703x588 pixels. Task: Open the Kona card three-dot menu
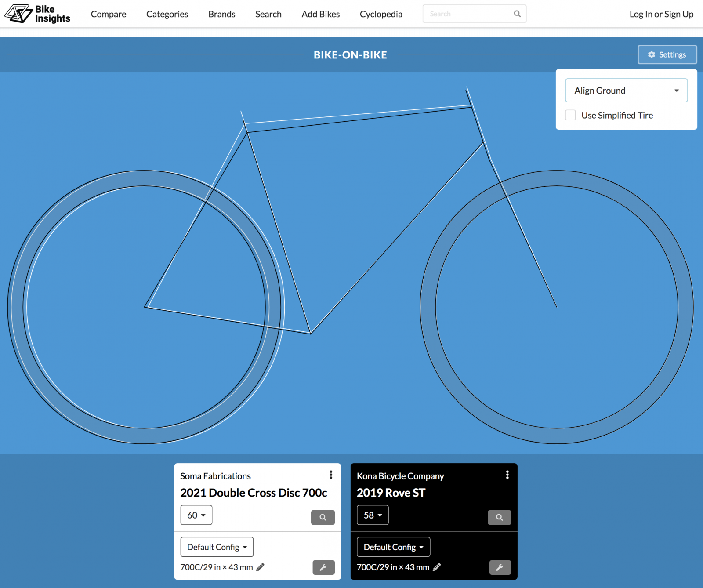tap(507, 475)
